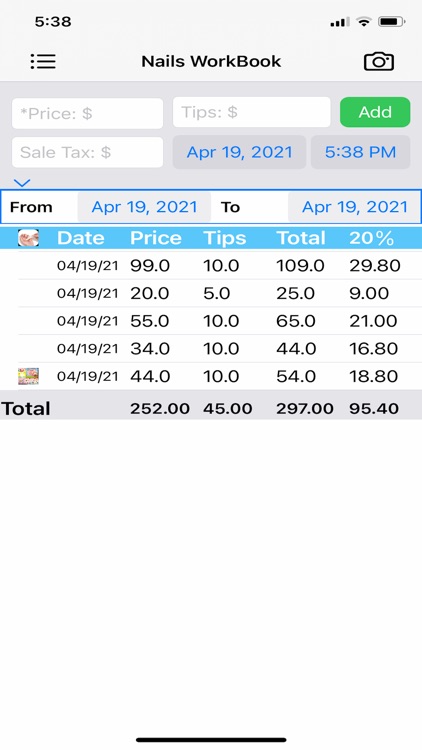Select the price cell 20.0
The width and height of the screenshot is (422, 750).
(149, 293)
